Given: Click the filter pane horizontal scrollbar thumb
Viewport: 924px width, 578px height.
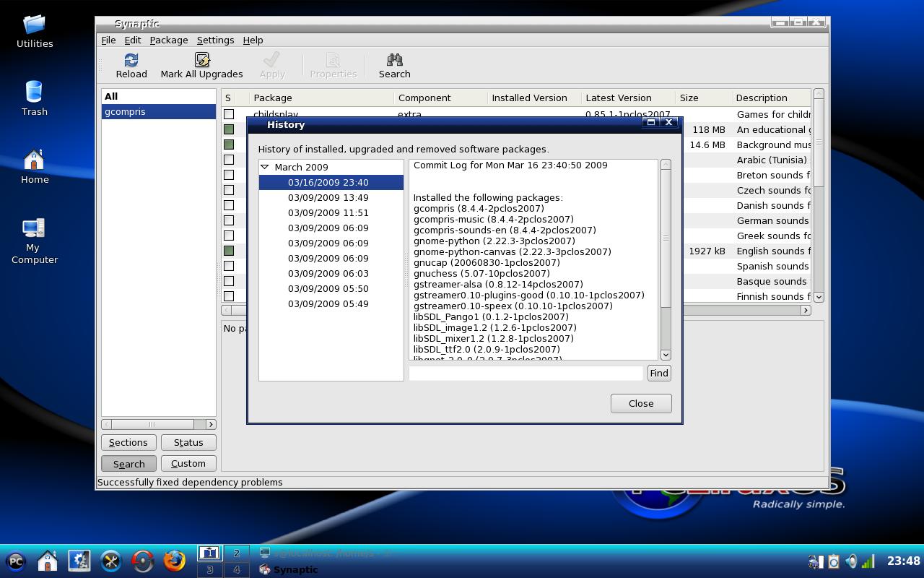Looking at the screenshot, I should click(x=153, y=424).
